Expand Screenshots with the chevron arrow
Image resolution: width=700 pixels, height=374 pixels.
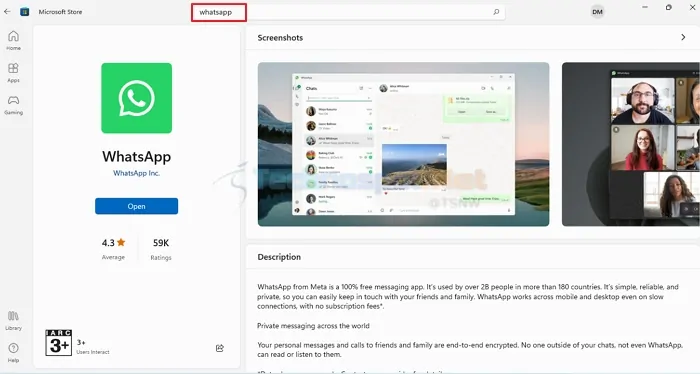683,37
